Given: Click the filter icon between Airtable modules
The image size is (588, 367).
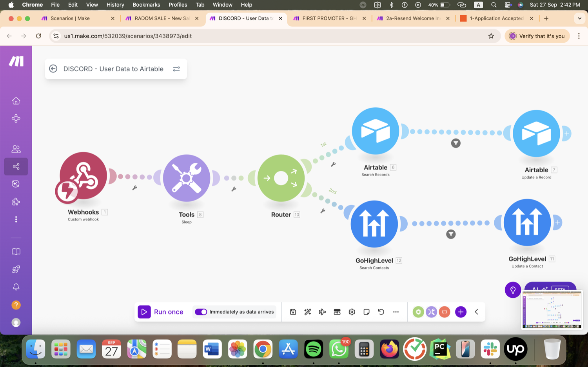Looking at the screenshot, I should (456, 143).
